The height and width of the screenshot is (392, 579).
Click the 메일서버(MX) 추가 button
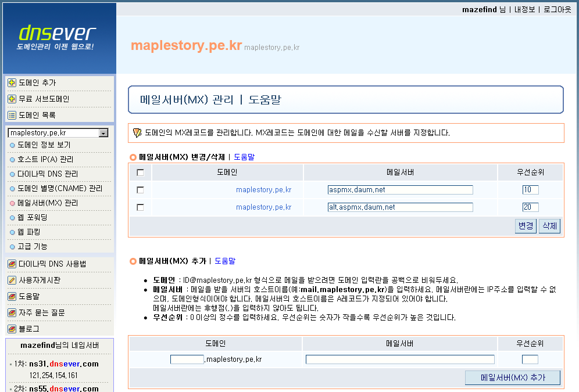513,377
